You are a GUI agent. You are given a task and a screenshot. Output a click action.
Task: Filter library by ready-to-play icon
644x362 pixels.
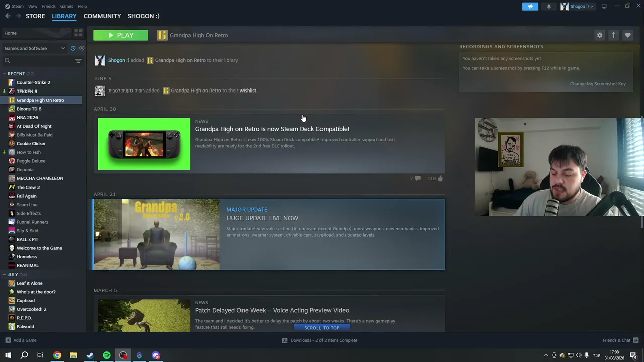pyautogui.click(x=82, y=48)
